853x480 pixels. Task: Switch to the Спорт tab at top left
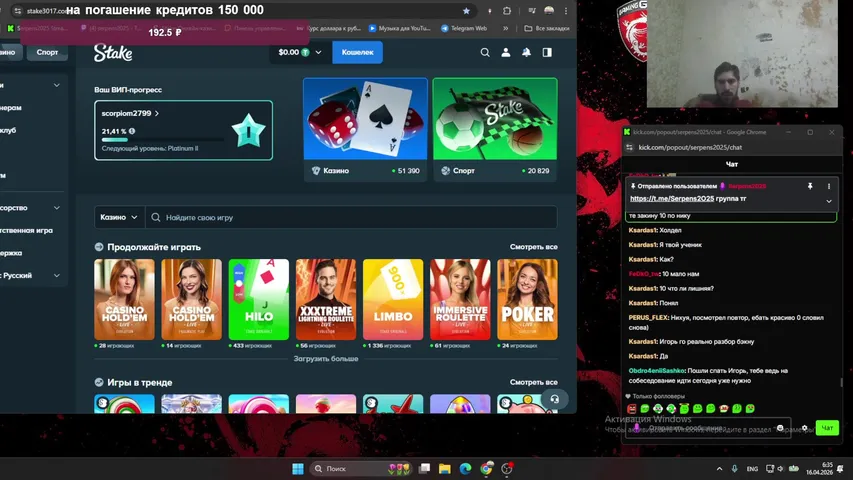pyautogui.click(x=47, y=52)
